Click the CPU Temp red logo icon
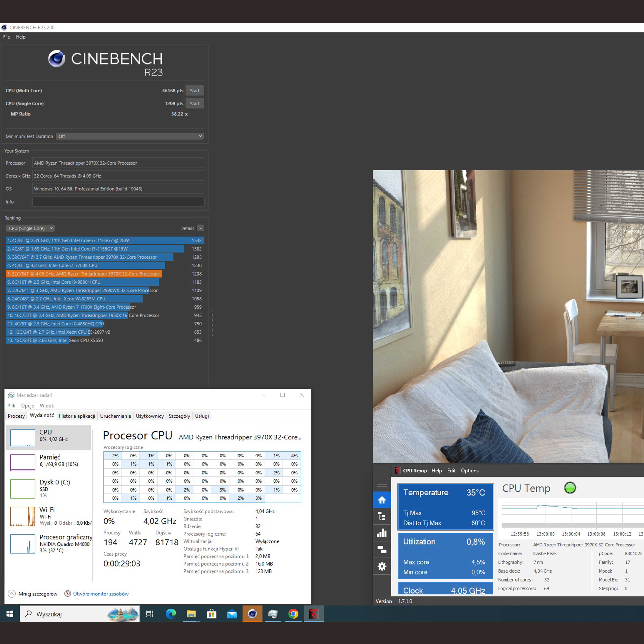644x644 pixels. (397, 471)
